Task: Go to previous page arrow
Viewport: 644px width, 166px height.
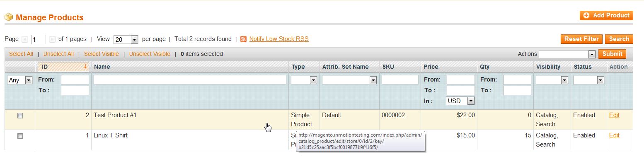Action: click(25, 39)
